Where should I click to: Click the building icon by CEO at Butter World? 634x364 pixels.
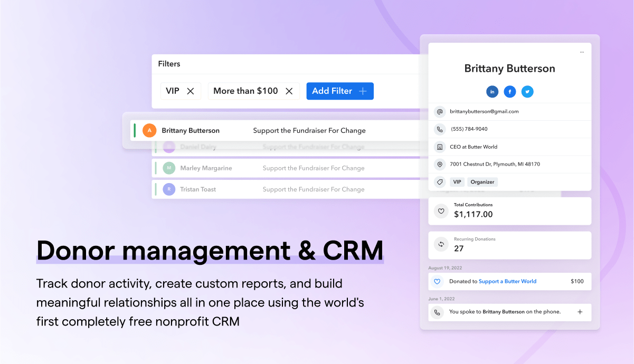pos(439,147)
